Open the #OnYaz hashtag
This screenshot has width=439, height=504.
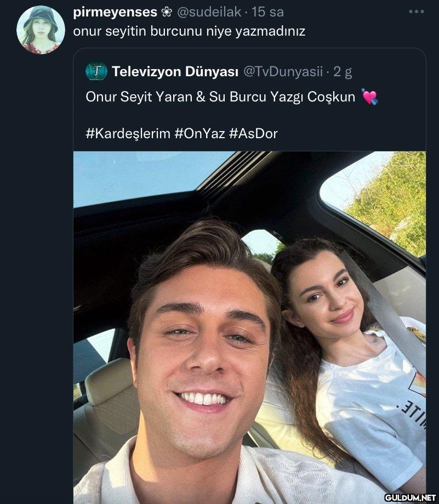199,133
